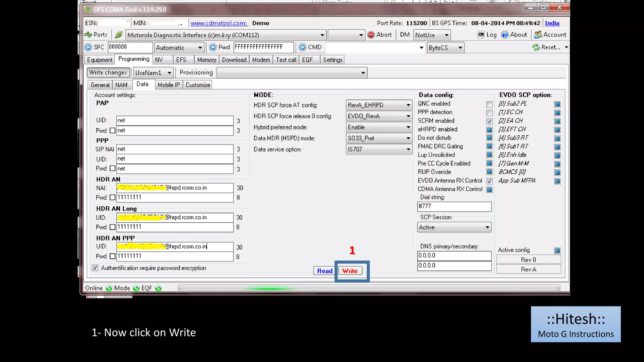The width and height of the screenshot is (644, 362).
Task: Click the bottom progress bar
Action: [x=369, y=288]
